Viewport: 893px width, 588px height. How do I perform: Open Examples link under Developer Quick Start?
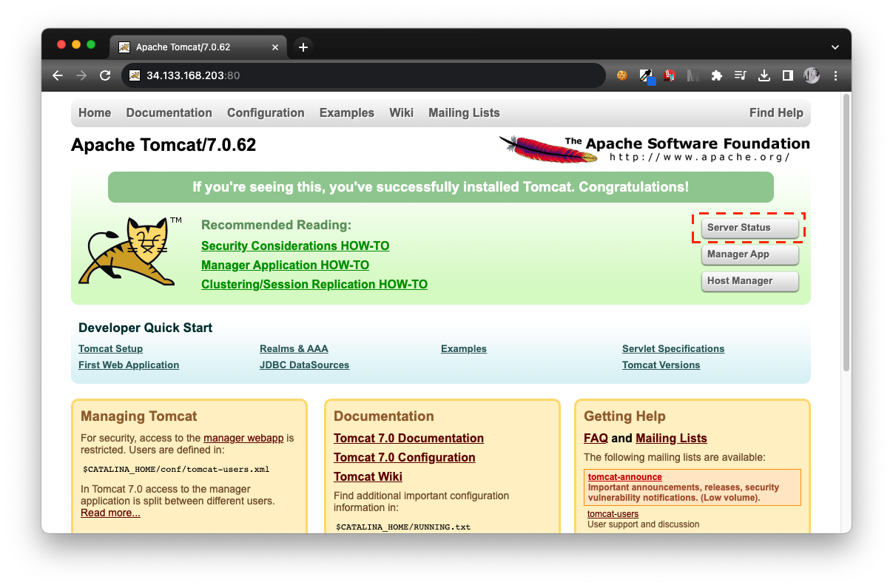[464, 349]
